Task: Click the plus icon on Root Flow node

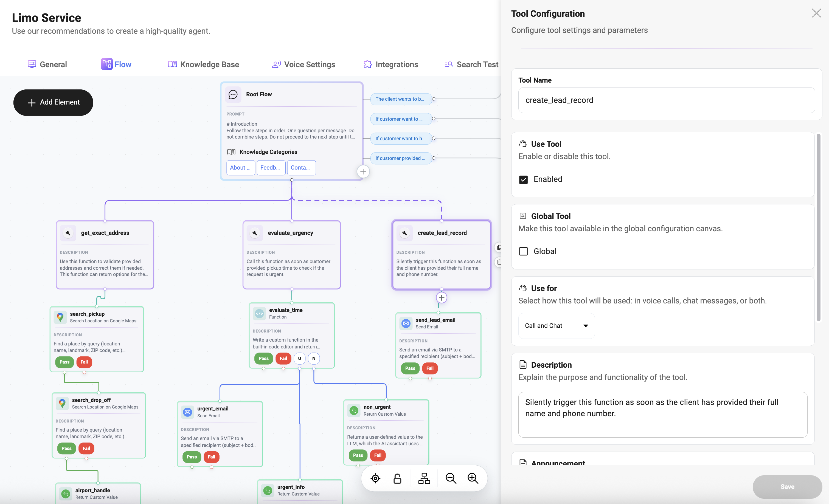Action: click(363, 171)
